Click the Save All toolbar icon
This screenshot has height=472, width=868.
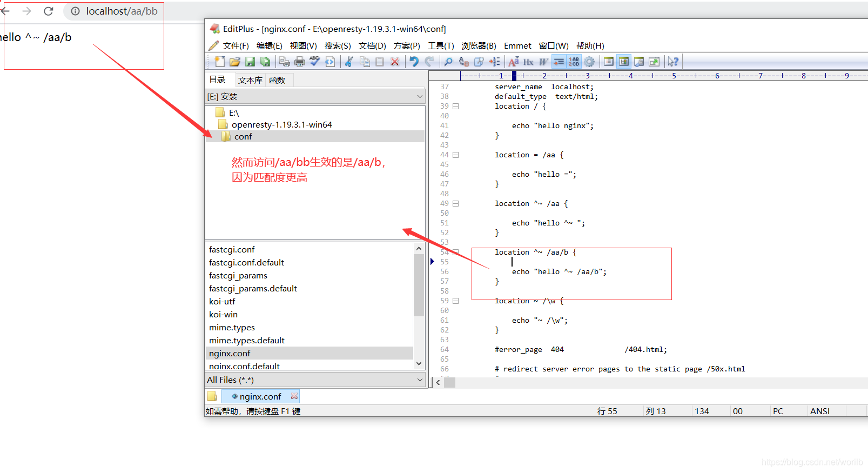pyautogui.click(x=265, y=62)
